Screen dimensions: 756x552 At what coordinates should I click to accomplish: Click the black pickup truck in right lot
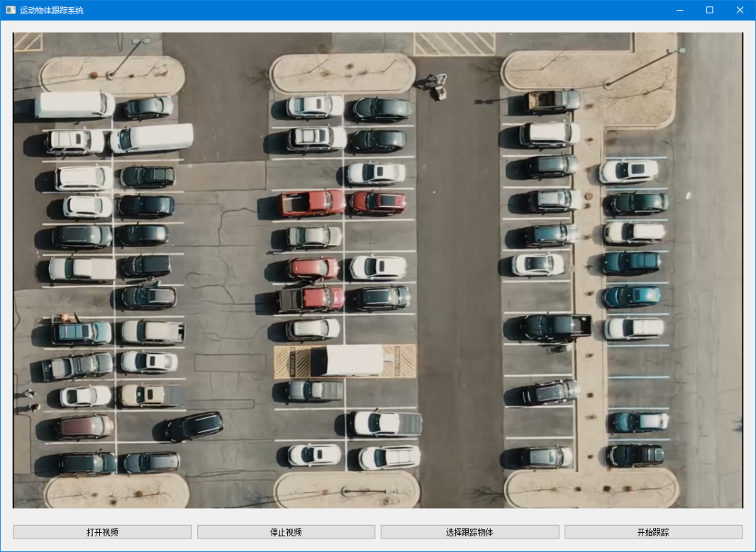[x=557, y=327]
